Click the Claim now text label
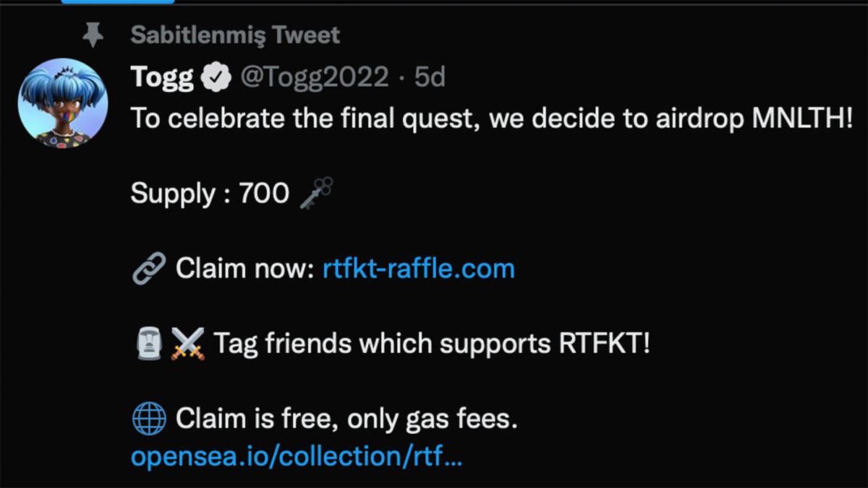 pyautogui.click(x=244, y=267)
